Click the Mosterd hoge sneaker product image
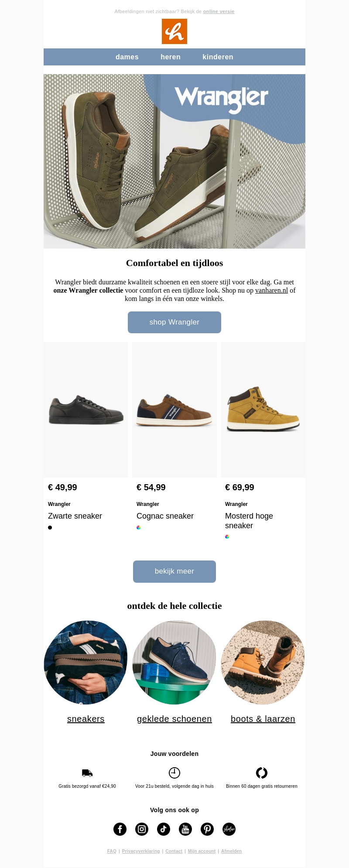This screenshot has width=349, height=868. pos(263,409)
